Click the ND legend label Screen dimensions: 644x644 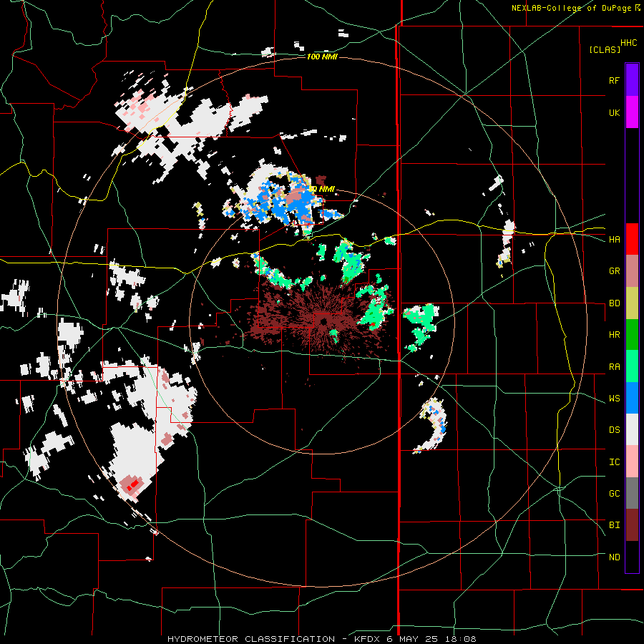(x=614, y=557)
